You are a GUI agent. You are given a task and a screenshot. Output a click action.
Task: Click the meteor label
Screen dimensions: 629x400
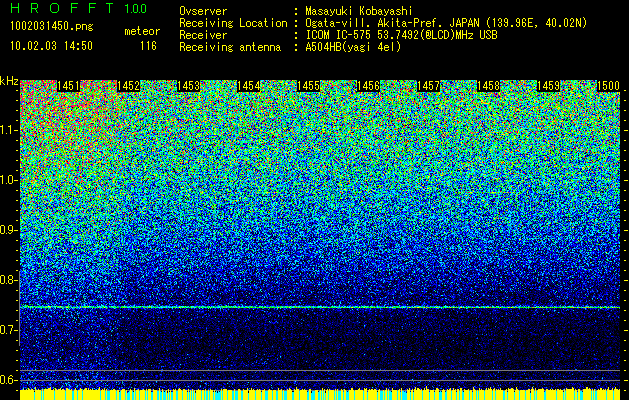click(x=142, y=31)
